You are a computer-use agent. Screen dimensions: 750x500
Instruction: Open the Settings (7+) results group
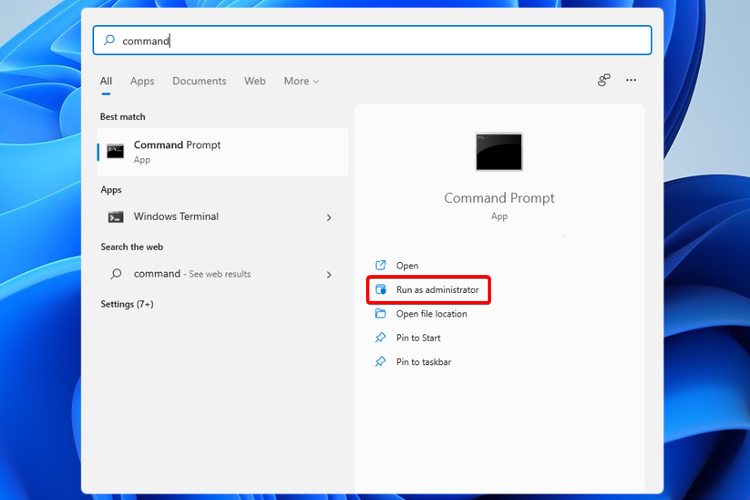[127, 304]
